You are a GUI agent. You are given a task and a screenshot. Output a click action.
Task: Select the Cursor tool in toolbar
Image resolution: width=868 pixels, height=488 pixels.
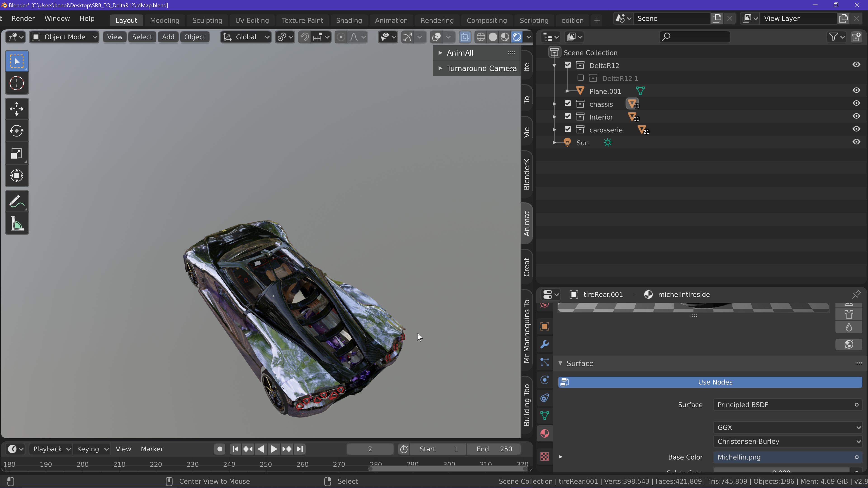(17, 83)
